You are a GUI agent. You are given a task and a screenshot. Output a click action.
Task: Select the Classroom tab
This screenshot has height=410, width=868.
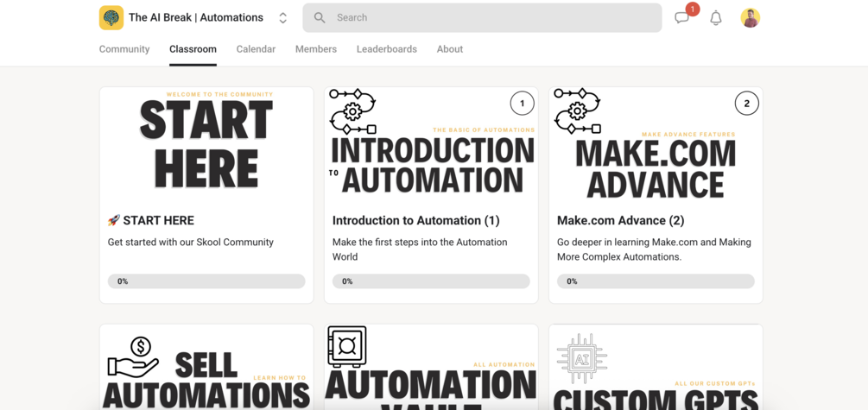(x=193, y=48)
